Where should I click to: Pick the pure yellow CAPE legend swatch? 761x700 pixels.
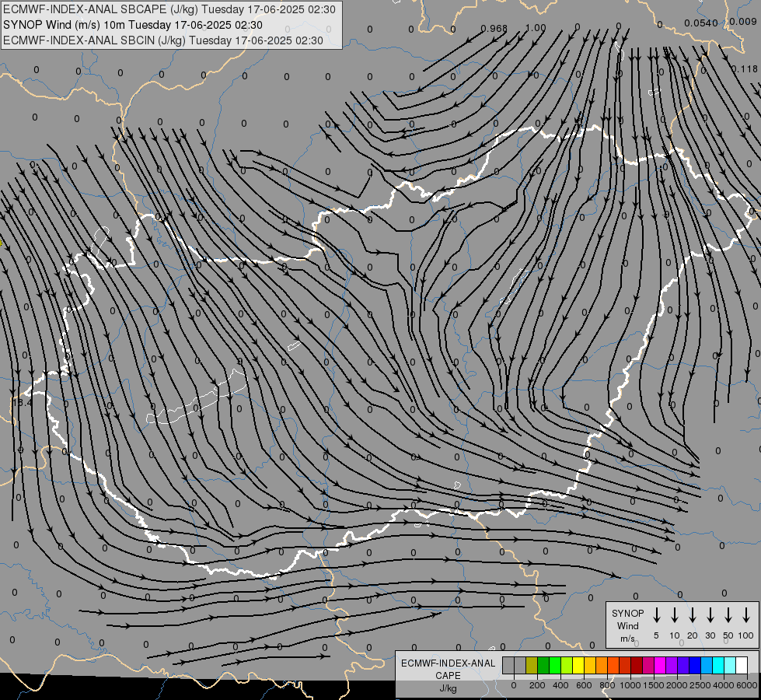tap(578, 665)
